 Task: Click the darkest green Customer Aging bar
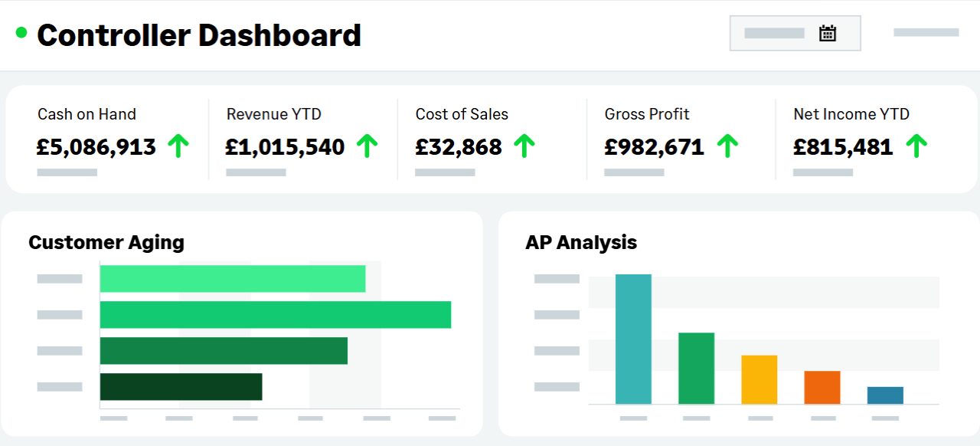pos(181,386)
